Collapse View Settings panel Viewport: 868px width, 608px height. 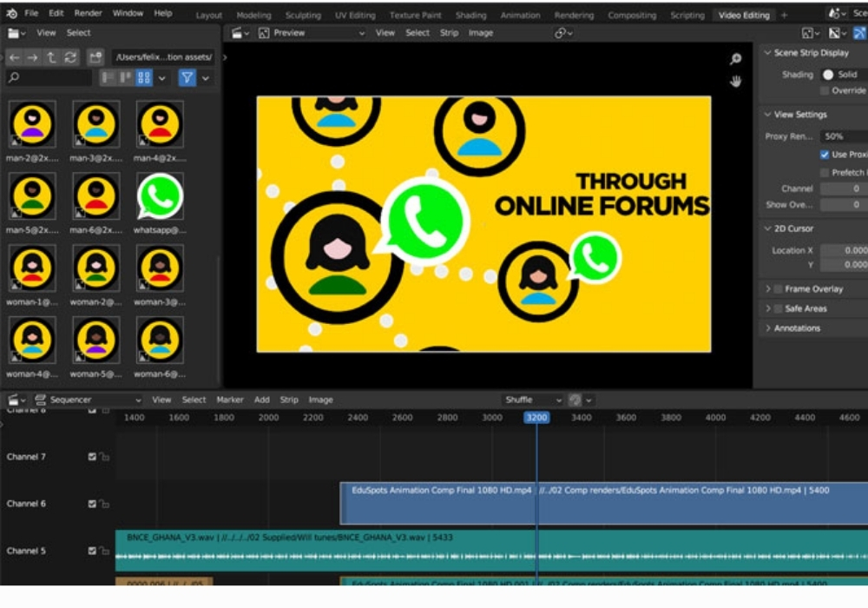pyautogui.click(x=768, y=115)
